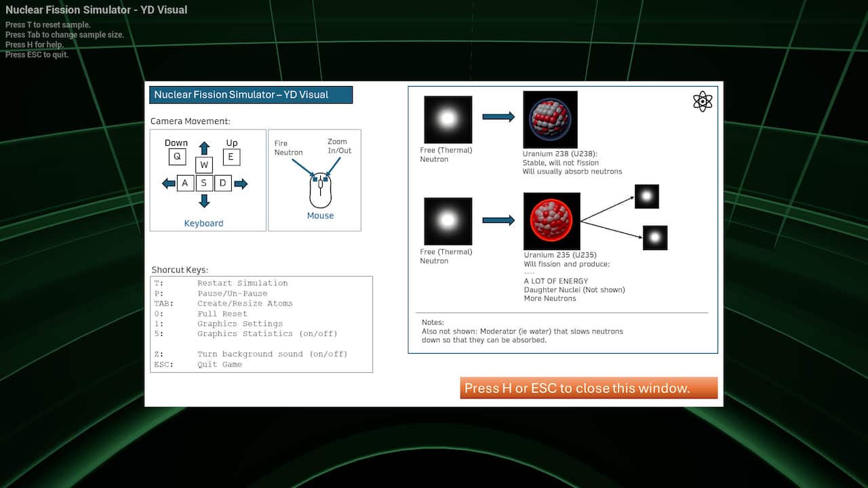Click the mouse diagram icon
This screenshot has width=868, height=488.
click(320, 190)
